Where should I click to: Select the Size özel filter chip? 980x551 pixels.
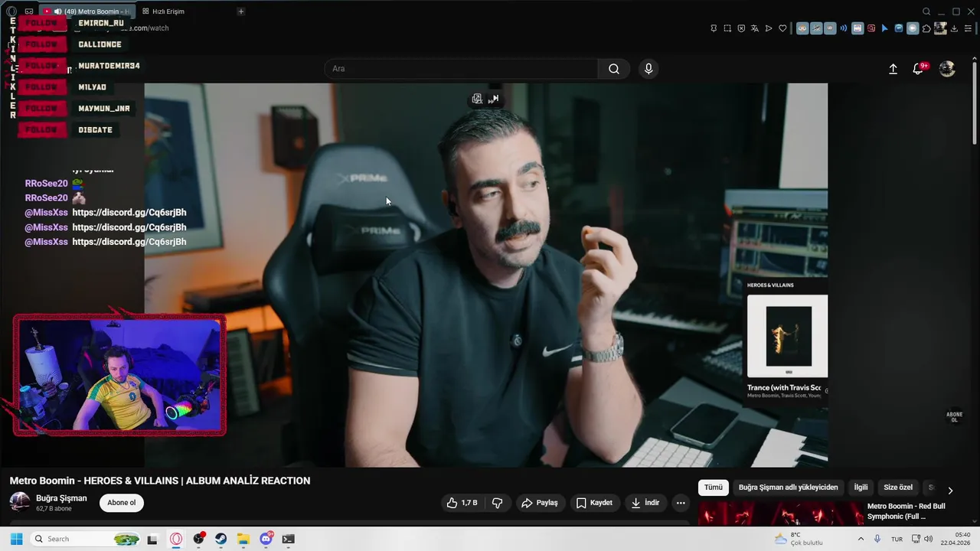point(898,487)
